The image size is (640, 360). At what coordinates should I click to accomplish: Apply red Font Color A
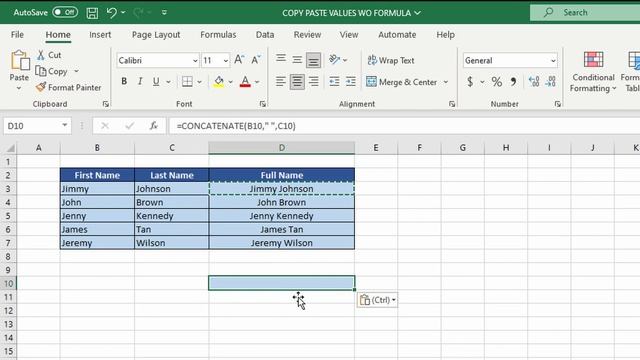[245, 82]
